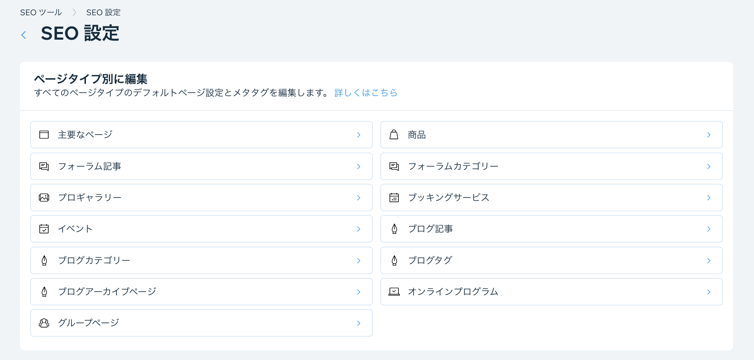
Task: Select the ブッキングサービス label
Action: [x=449, y=198]
